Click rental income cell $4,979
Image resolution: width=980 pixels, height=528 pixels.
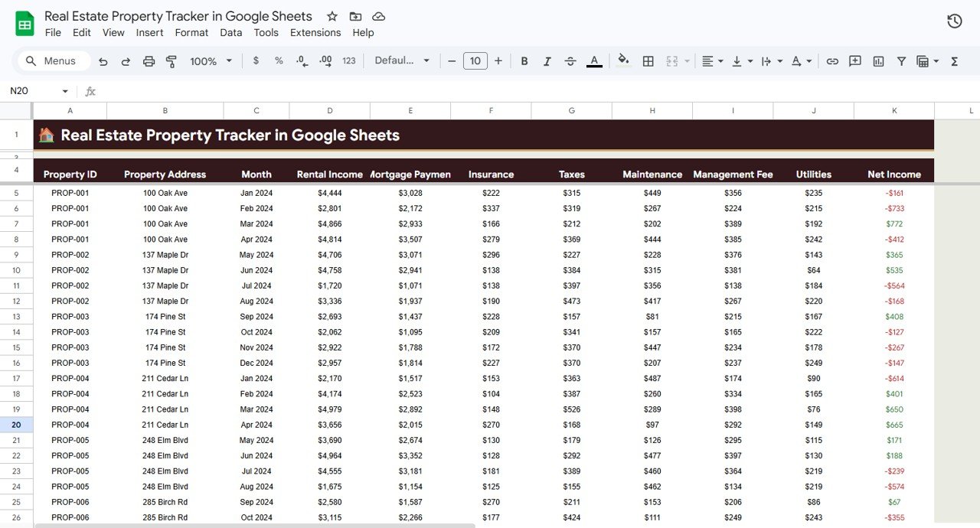click(329, 409)
